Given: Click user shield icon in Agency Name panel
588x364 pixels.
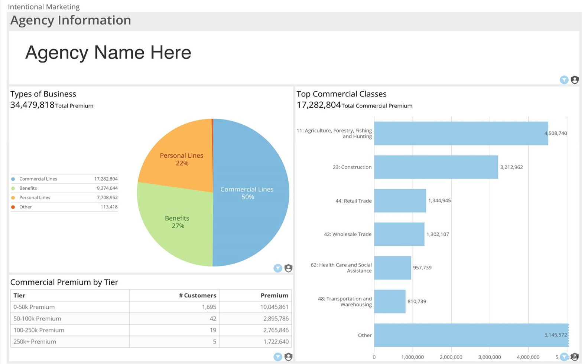Looking at the screenshot, I should click(575, 80).
